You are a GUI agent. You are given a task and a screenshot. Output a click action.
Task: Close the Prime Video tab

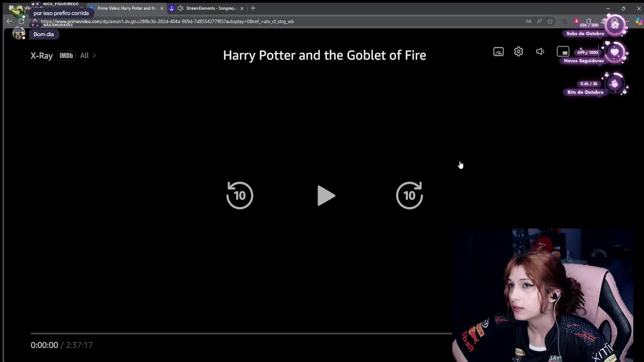pos(162,9)
